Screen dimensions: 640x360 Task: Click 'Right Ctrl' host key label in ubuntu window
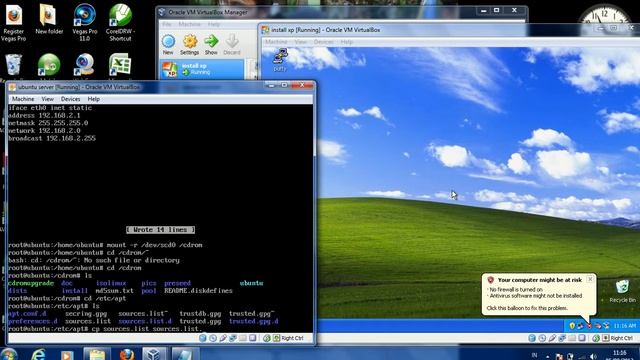point(292,338)
